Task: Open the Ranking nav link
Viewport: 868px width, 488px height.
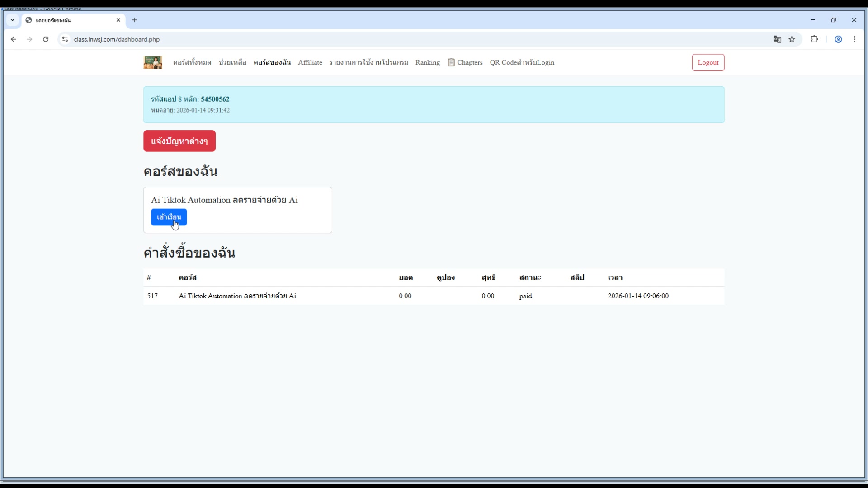Action: (x=427, y=62)
